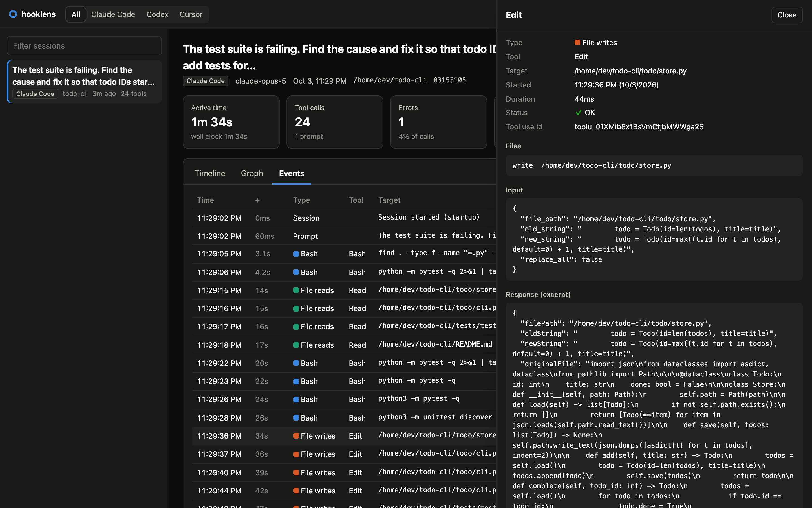
Task: Select the Session started (startup) event row
Action: tap(344, 218)
